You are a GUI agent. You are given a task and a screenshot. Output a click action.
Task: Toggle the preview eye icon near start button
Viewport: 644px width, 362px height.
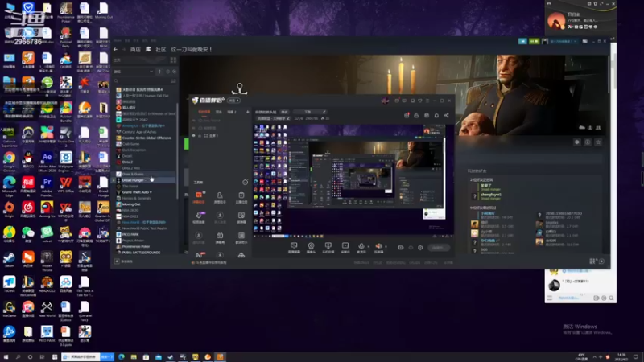[x=411, y=248]
